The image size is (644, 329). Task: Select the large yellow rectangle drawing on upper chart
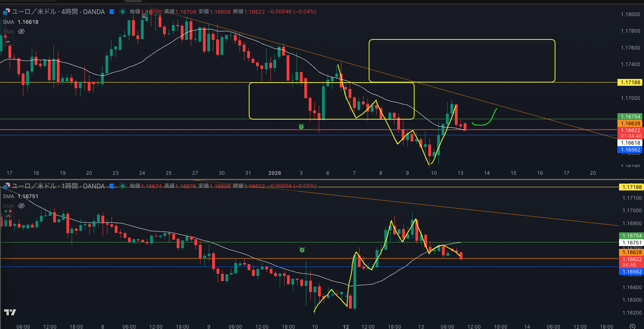tap(462, 40)
